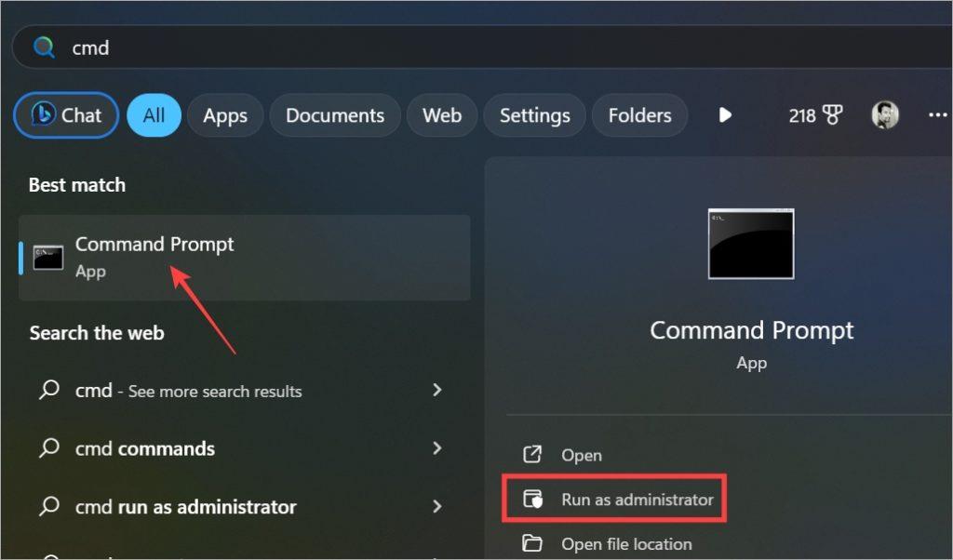This screenshot has height=560, width=953.
Task: Click the Open file location folder icon
Action: [531, 542]
